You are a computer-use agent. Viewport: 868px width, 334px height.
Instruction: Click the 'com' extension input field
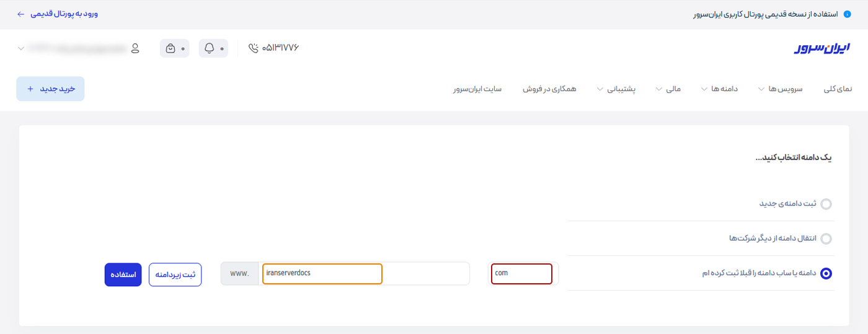pyautogui.click(x=521, y=274)
